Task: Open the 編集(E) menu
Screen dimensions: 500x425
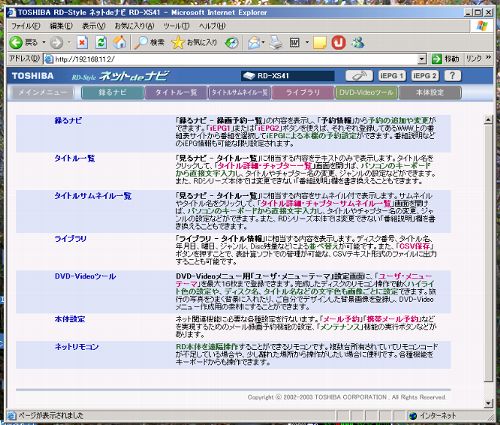Action: [61, 26]
